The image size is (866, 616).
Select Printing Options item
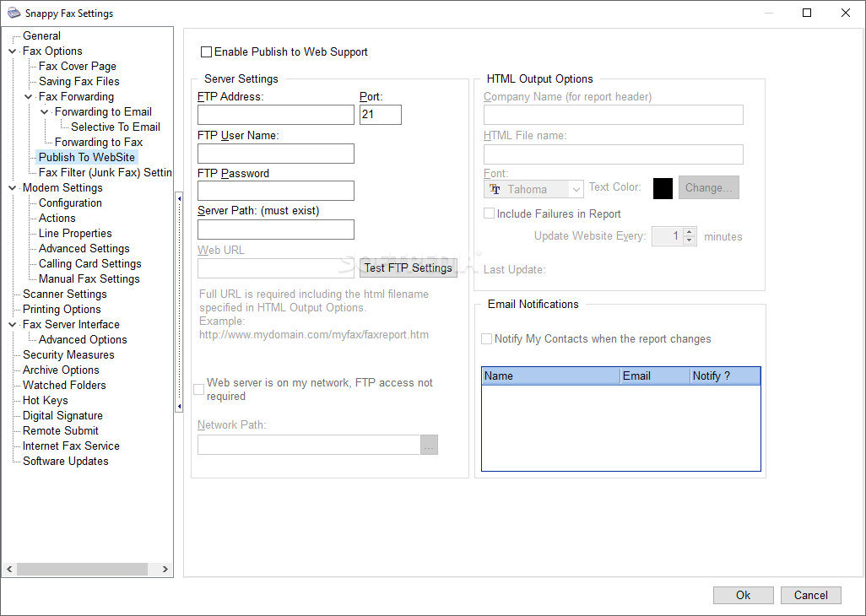(62, 309)
